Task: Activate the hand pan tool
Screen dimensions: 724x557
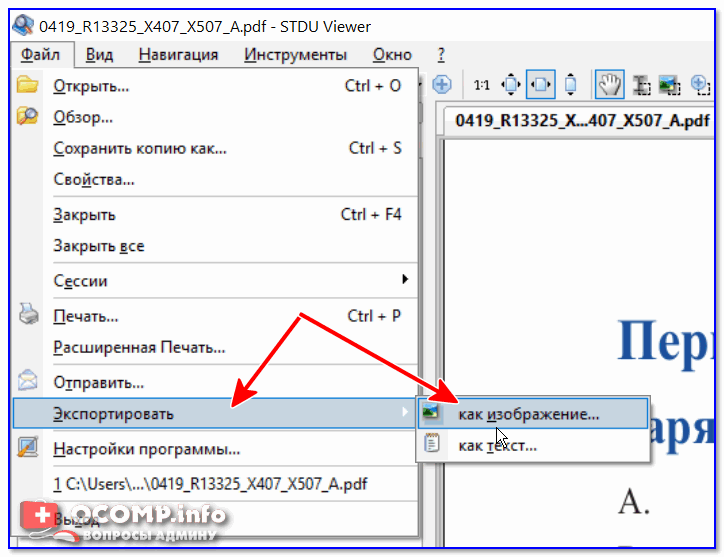Action: coord(608,86)
